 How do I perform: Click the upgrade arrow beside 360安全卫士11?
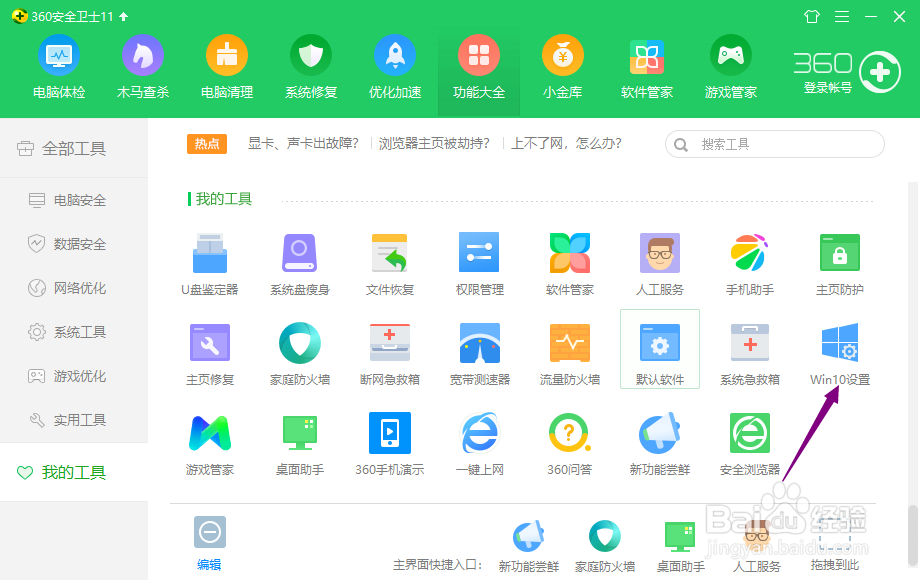click(124, 16)
